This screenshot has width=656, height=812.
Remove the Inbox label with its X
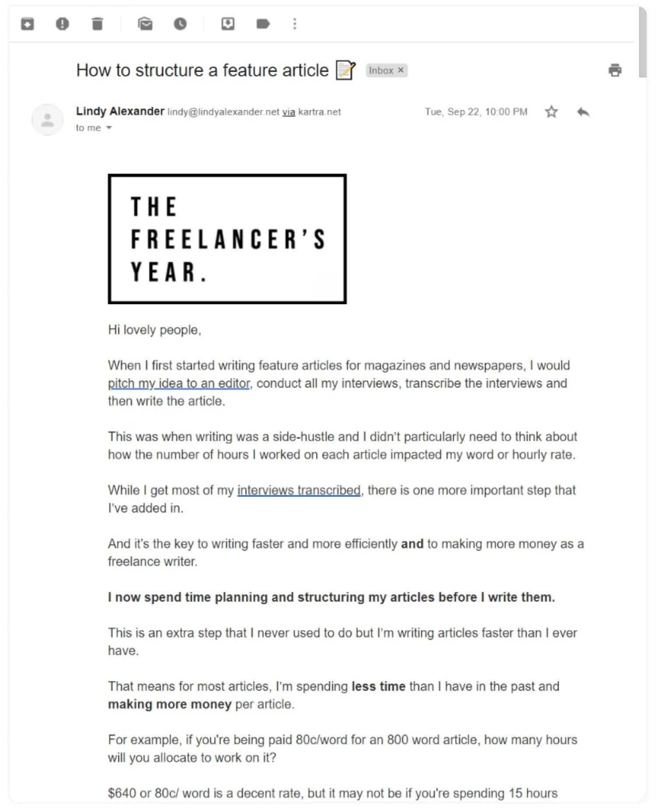[x=401, y=70]
